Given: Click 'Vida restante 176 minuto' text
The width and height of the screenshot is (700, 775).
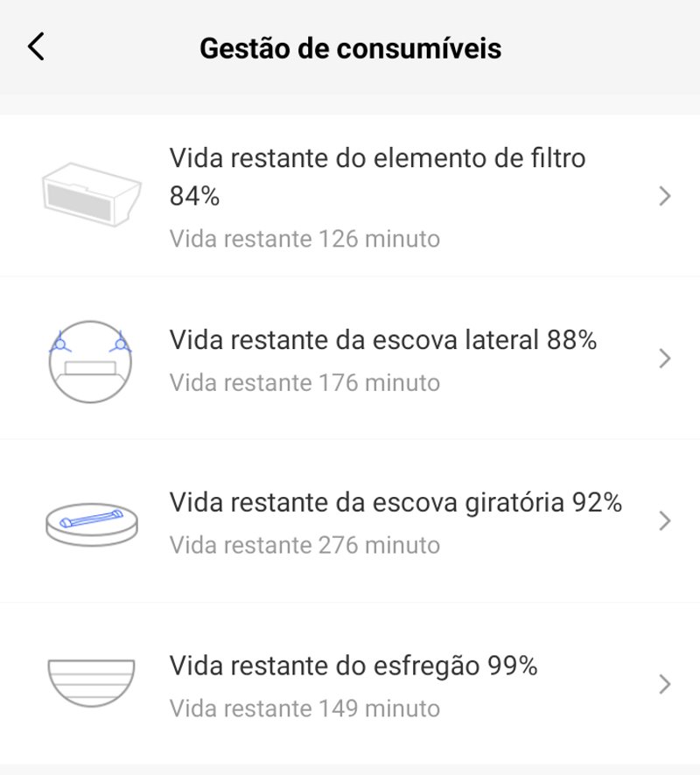Looking at the screenshot, I should pyautogui.click(x=304, y=382).
